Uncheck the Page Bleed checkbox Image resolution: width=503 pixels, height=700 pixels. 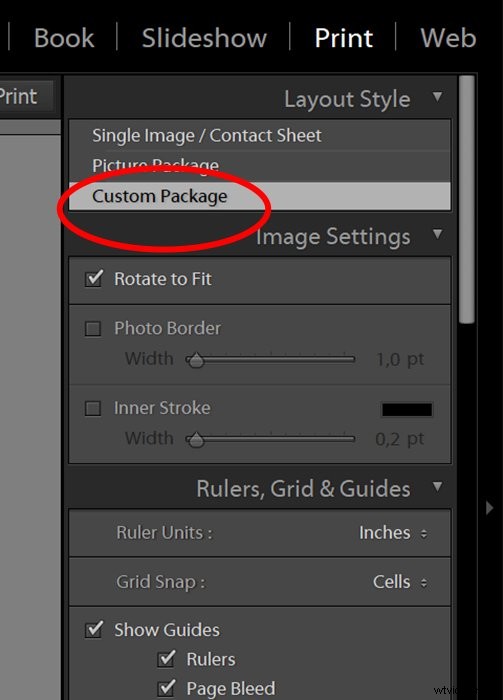[x=166, y=688]
